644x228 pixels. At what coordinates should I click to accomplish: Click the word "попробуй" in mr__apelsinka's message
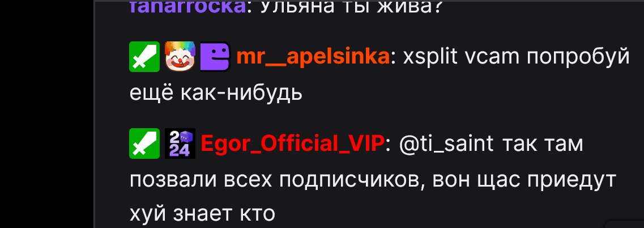tap(578, 58)
